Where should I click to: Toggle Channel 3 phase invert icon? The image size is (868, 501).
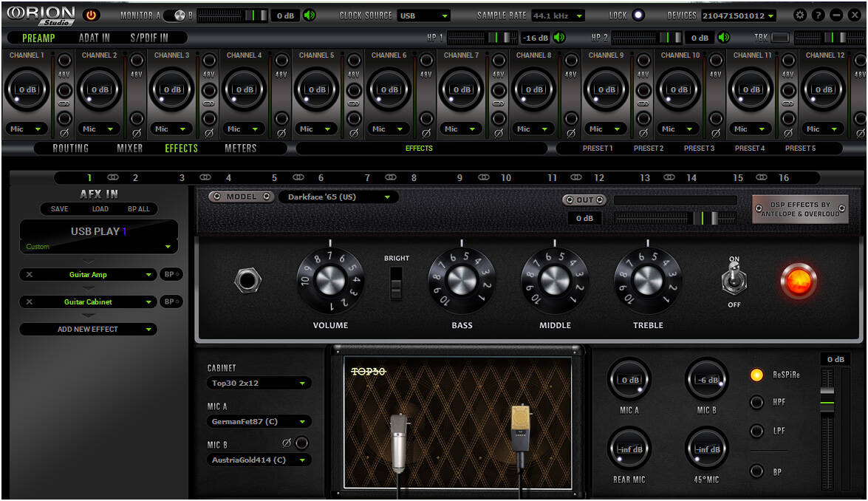tap(209, 134)
